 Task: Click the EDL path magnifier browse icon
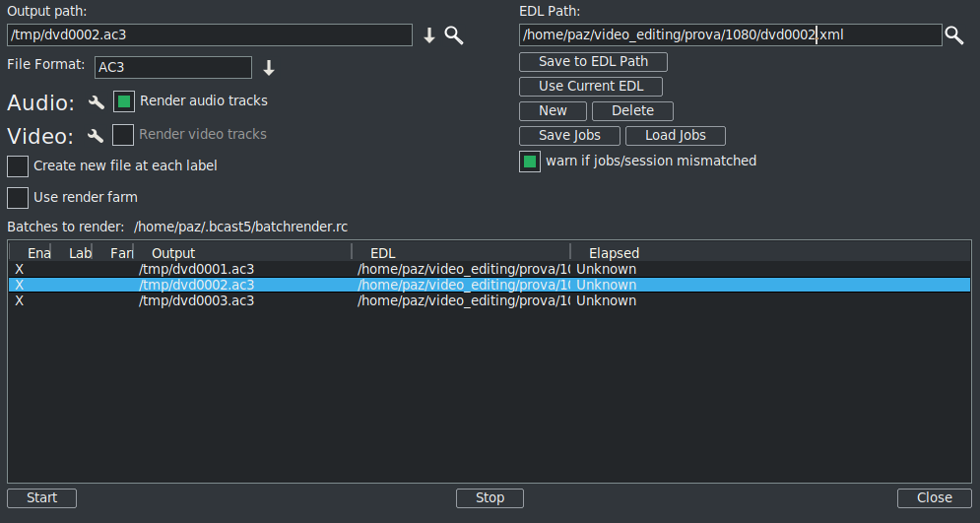coord(953,35)
